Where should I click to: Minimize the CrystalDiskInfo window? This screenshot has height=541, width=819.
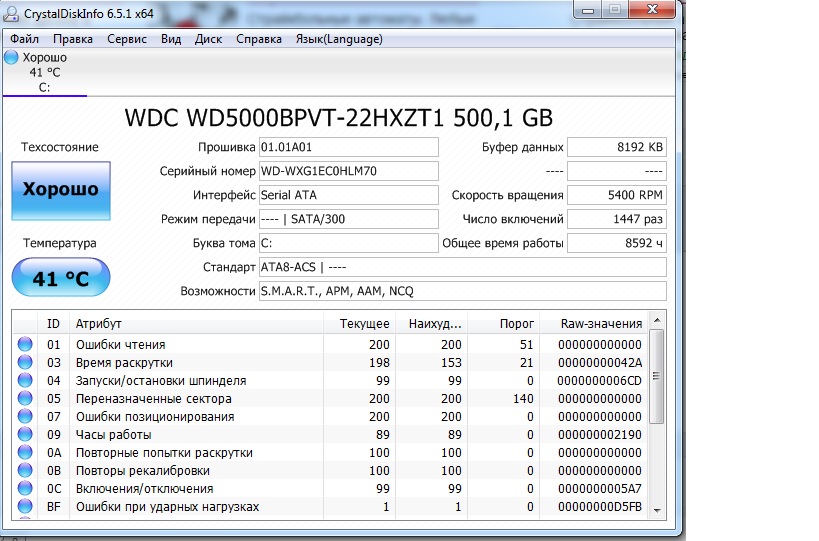point(588,10)
